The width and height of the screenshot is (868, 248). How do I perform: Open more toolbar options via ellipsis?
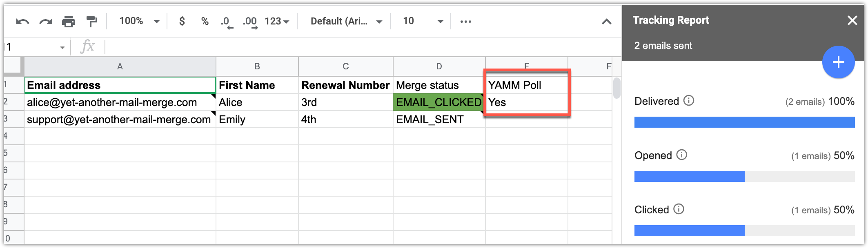click(x=465, y=21)
